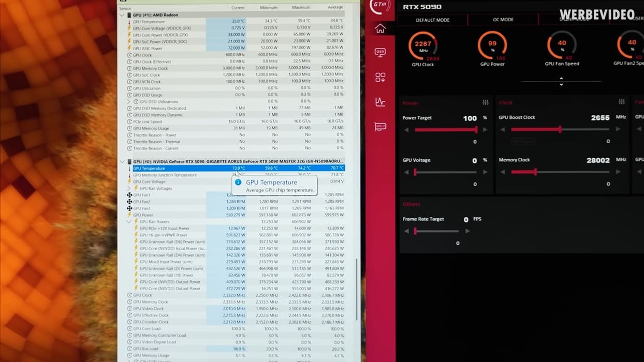Open the Clock panel settings sliders icon
The height and width of the screenshot is (362, 644).
click(622, 102)
